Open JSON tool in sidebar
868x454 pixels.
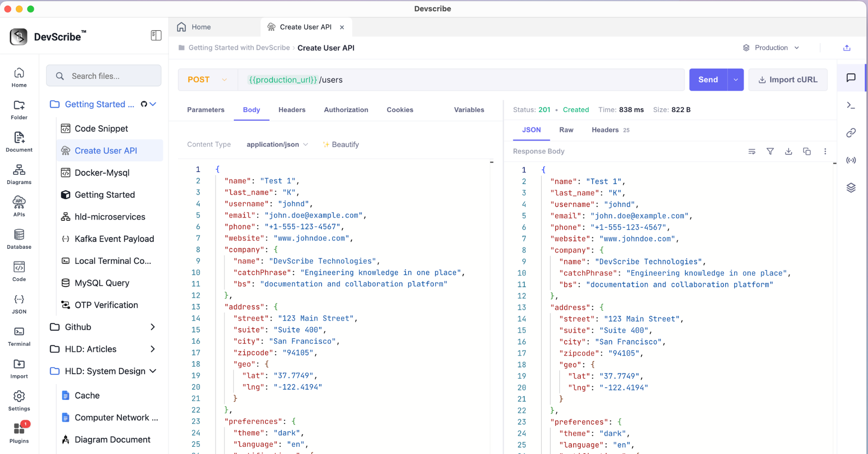[19, 304]
